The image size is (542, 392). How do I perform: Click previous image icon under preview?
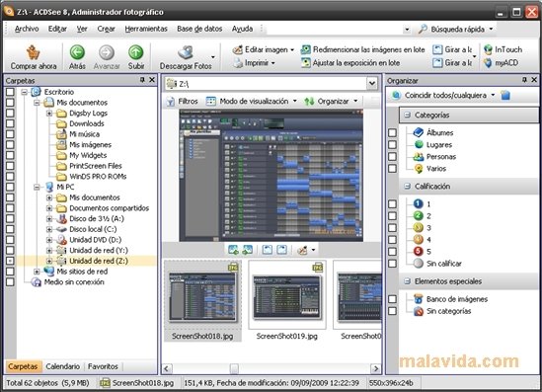point(233,250)
